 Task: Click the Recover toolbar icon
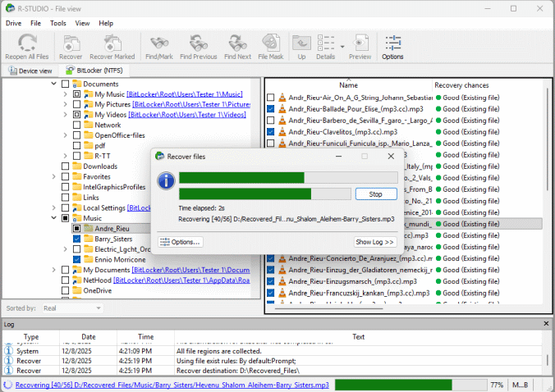click(71, 42)
